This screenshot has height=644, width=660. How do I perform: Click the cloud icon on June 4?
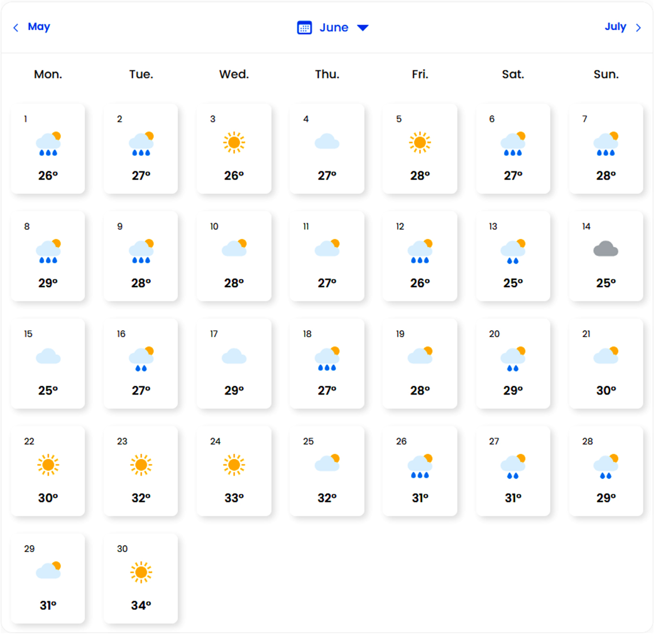pos(327,142)
